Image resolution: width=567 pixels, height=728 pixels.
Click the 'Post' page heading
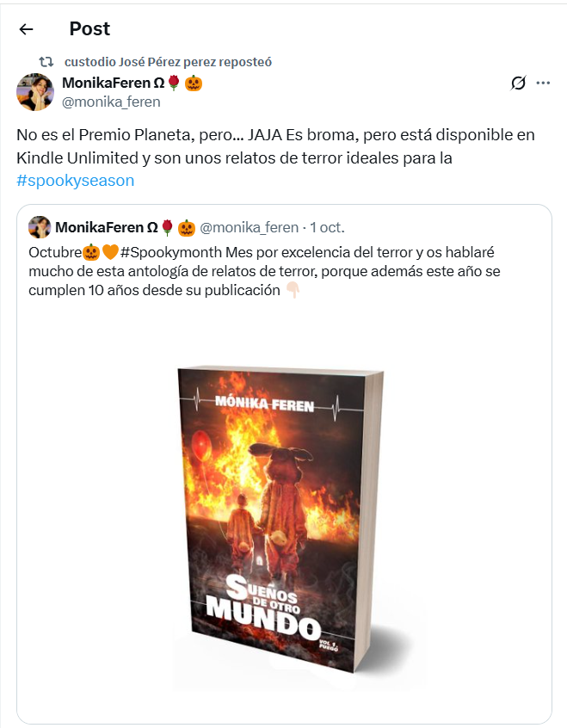point(89,28)
